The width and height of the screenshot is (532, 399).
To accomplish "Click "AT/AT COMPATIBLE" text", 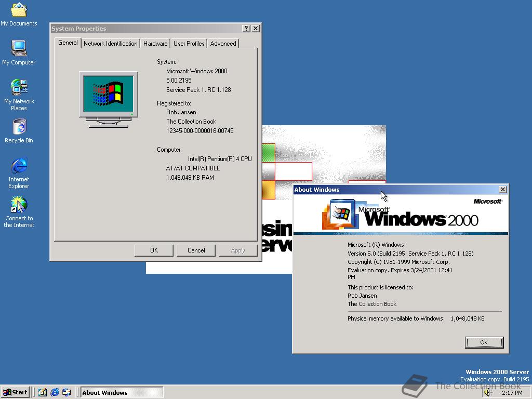I will click(x=193, y=168).
